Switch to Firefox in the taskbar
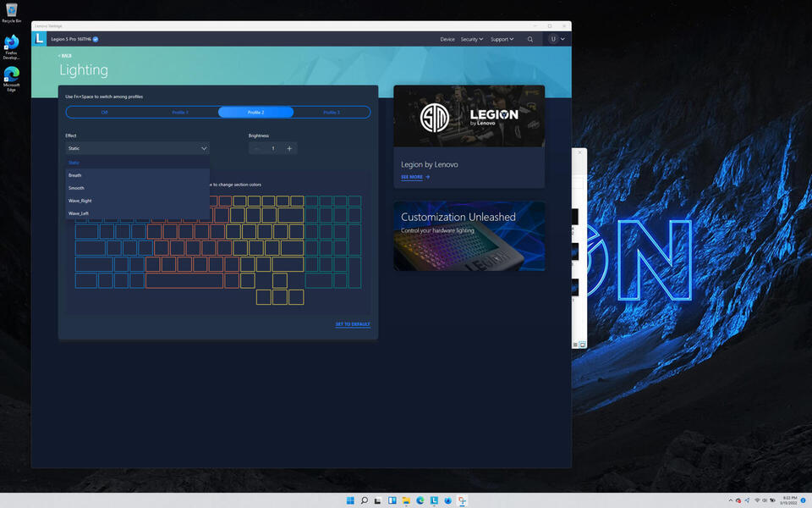The image size is (812, 508). (448, 500)
